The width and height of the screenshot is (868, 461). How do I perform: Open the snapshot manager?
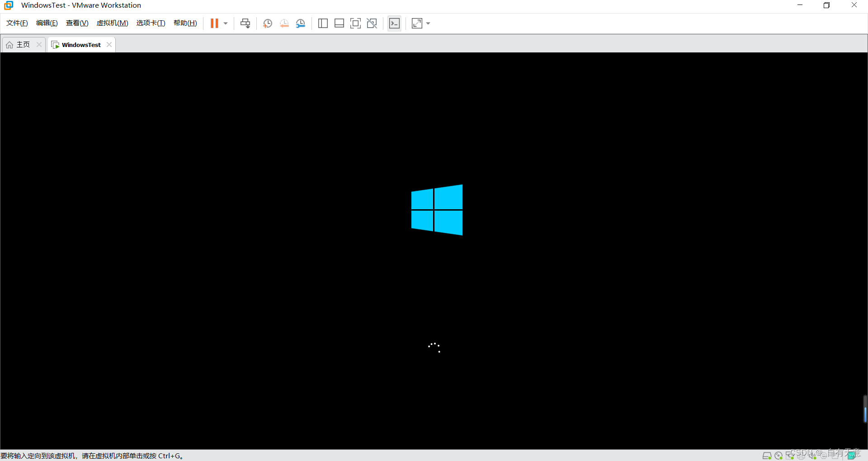(301, 24)
